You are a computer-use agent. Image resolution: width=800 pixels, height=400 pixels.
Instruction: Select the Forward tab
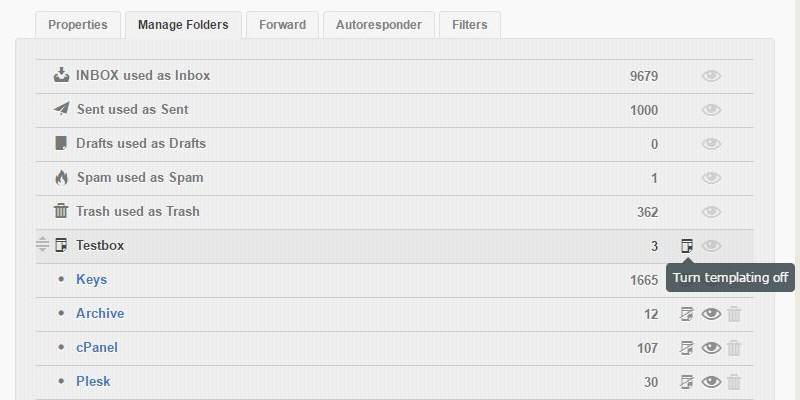[x=283, y=24]
